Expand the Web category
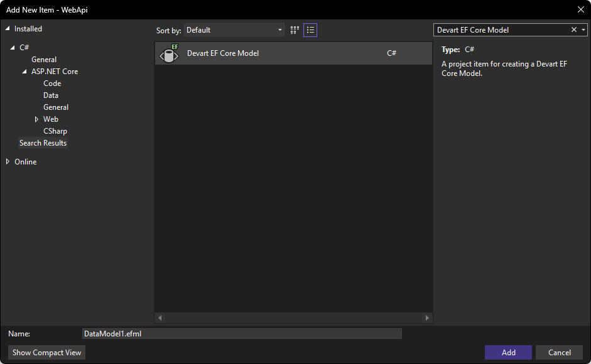591x364 pixels. 36,119
